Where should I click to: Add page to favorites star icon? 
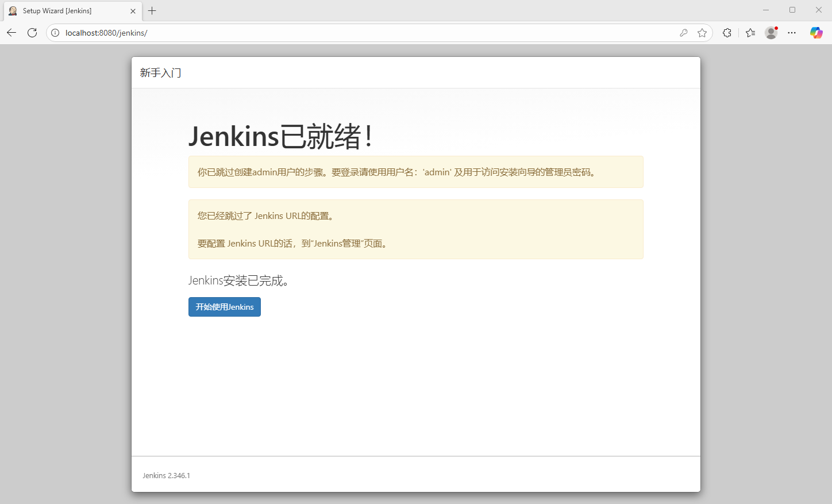pos(702,33)
